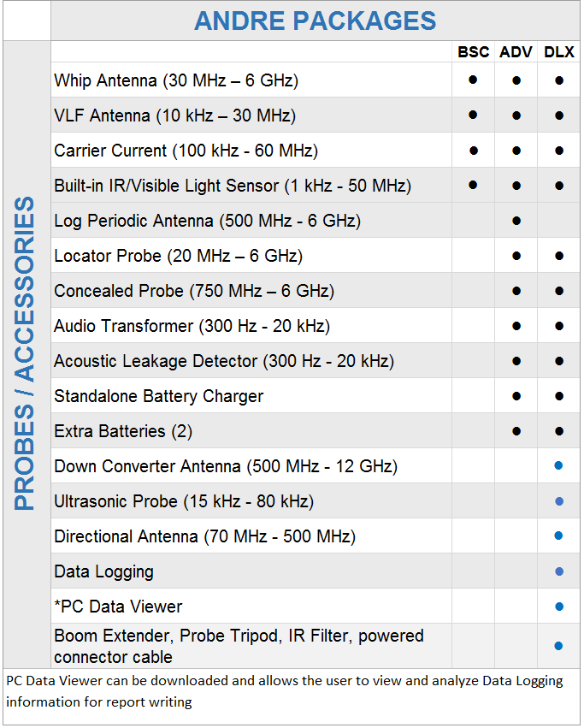Viewport: 584px width, 728px height.
Task: Select the BSC column header
Action: click(x=473, y=52)
